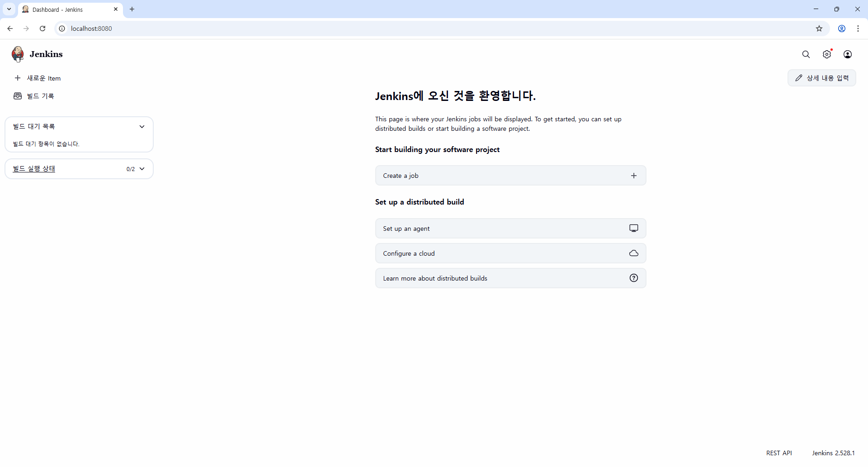Click the pencil icon for 상세 내용 입력
Viewport: 868px width, 467px height.
click(x=799, y=78)
